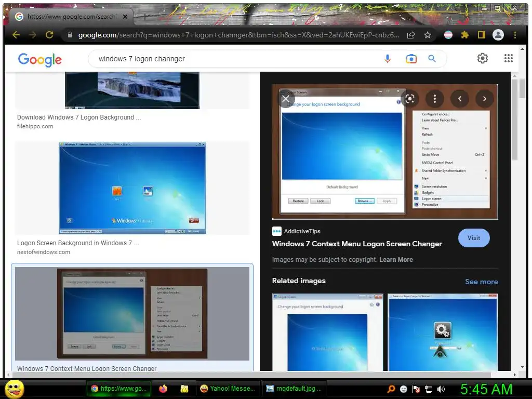Show previous image in preview panel
532x399 pixels.
[460, 99]
